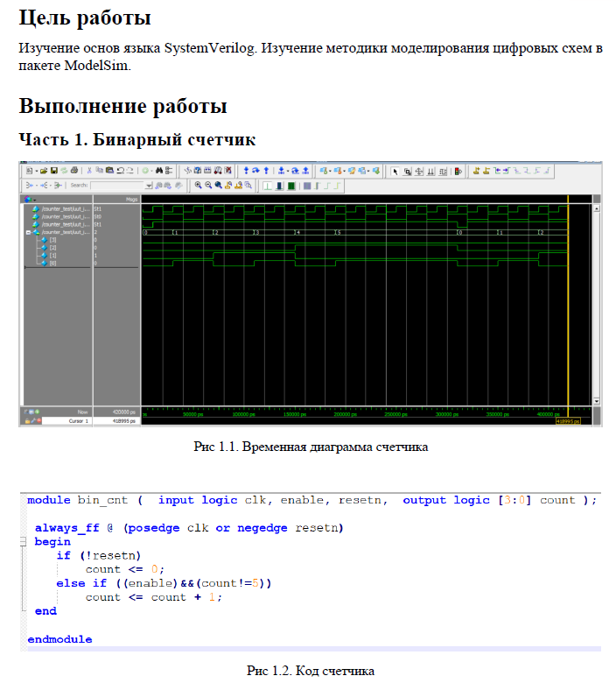Select the arrow pointer mode tool
The image size is (616, 683).
click(395, 170)
